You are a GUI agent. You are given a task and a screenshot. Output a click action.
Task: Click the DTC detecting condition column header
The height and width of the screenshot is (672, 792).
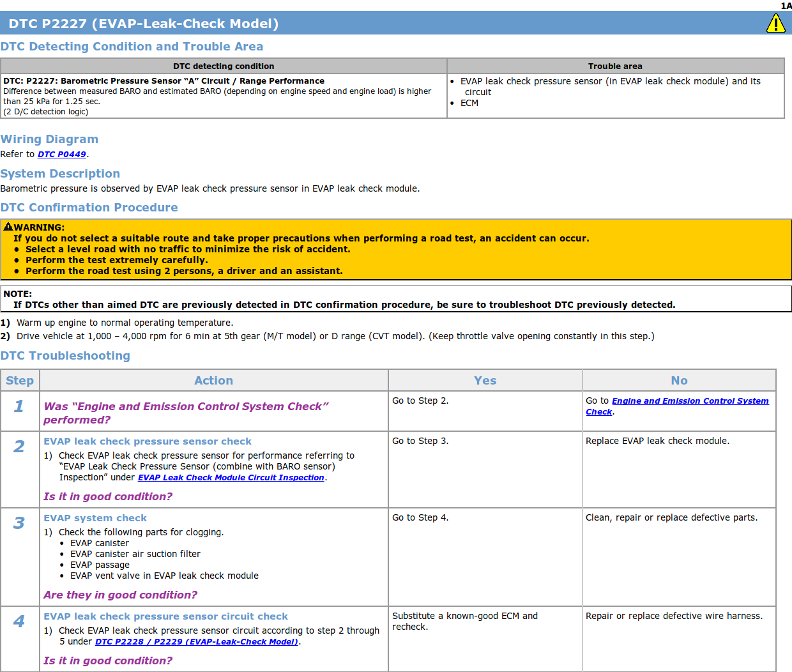pos(224,66)
